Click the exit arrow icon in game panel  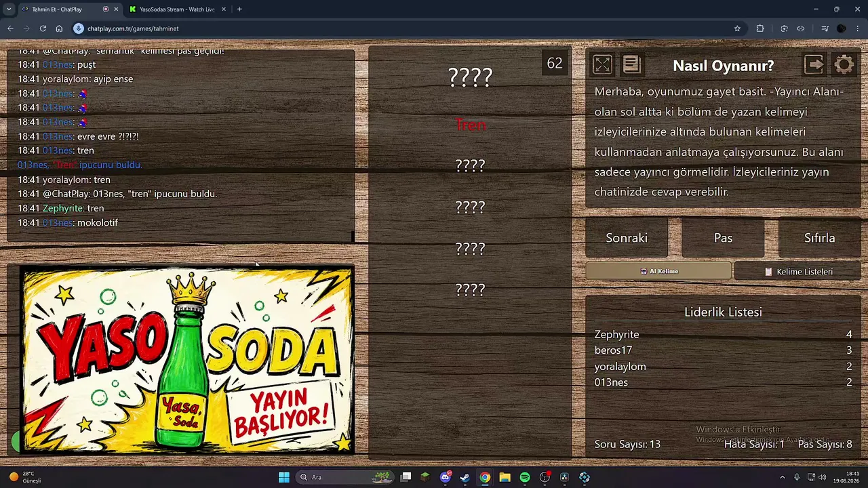point(814,64)
